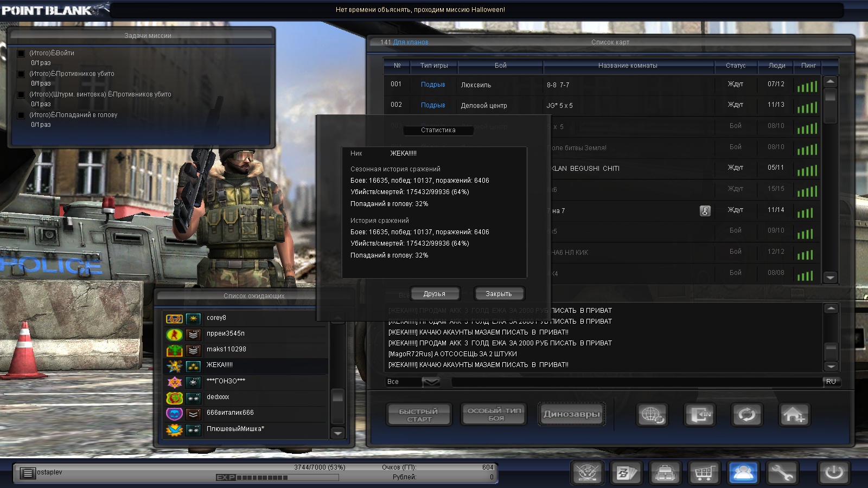The image size is (868, 488).
Task: Open the clan emblem menu in bottom bar
Action: coord(587,473)
